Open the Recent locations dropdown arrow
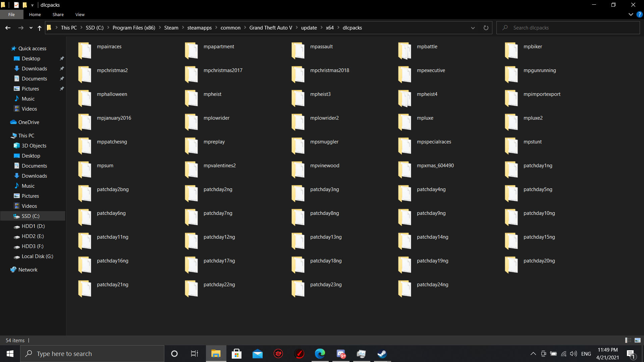Image resolution: width=644 pixels, height=362 pixels. pyautogui.click(x=31, y=28)
